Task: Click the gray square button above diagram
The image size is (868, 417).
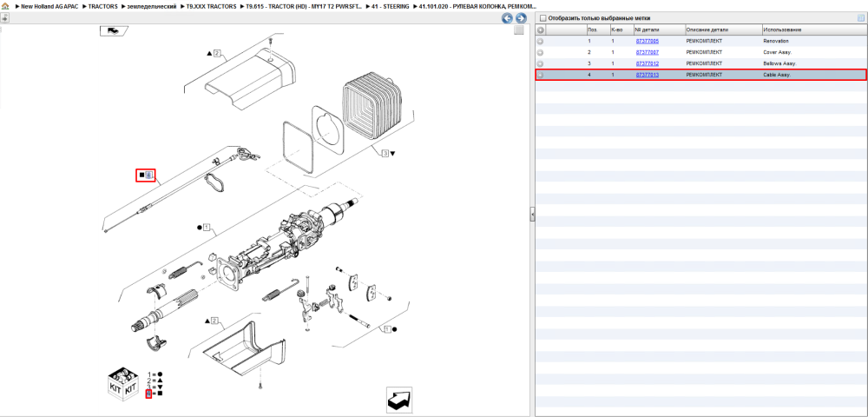Action: click(x=519, y=30)
